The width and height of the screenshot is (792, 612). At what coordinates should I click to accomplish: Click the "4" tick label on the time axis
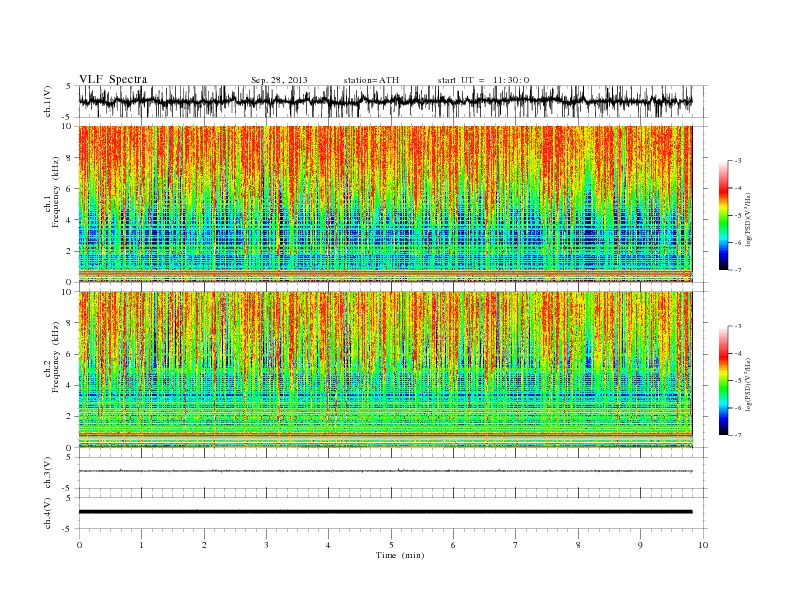[x=328, y=545]
